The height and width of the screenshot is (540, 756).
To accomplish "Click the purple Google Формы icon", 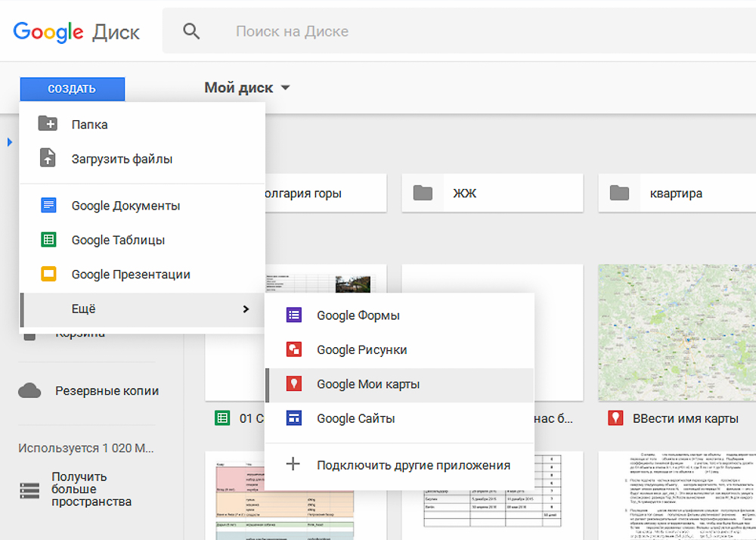I will [x=293, y=315].
